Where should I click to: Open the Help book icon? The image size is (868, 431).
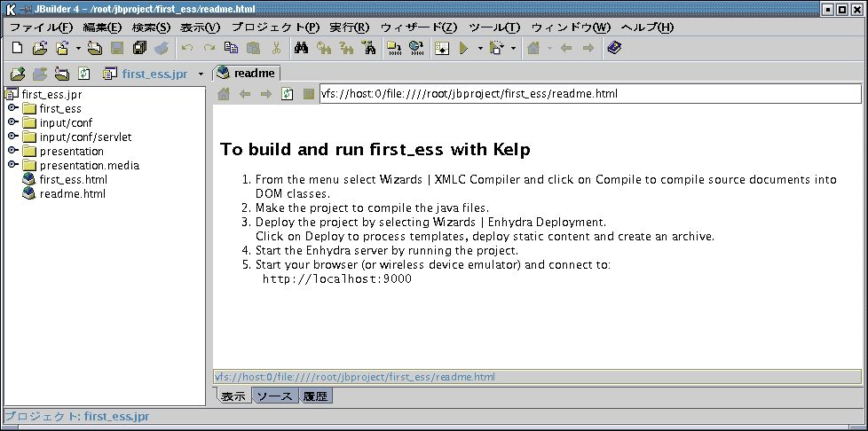[x=614, y=49]
